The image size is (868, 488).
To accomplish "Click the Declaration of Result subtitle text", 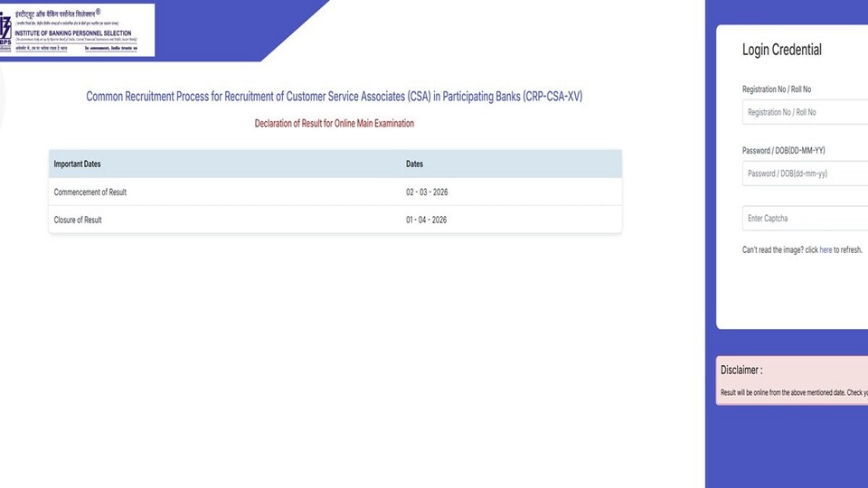I will (334, 124).
